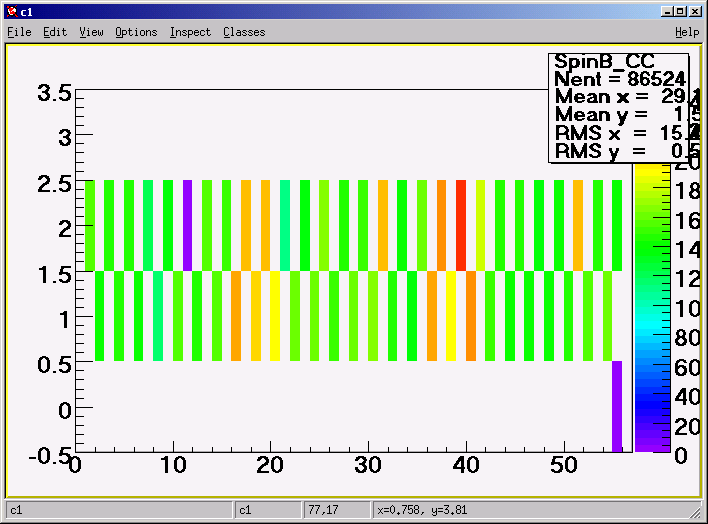Select the SpinB_CC statistics box title
The image size is (708, 524).
tap(604, 61)
